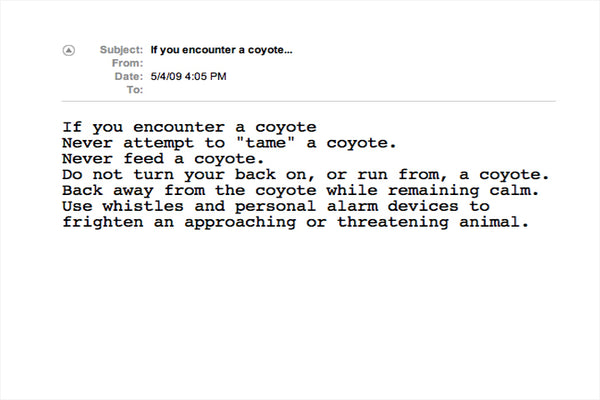Click the body's first line 'If you encounter a coyote'
The image size is (600, 400).
pyautogui.click(x=189, y=127)
